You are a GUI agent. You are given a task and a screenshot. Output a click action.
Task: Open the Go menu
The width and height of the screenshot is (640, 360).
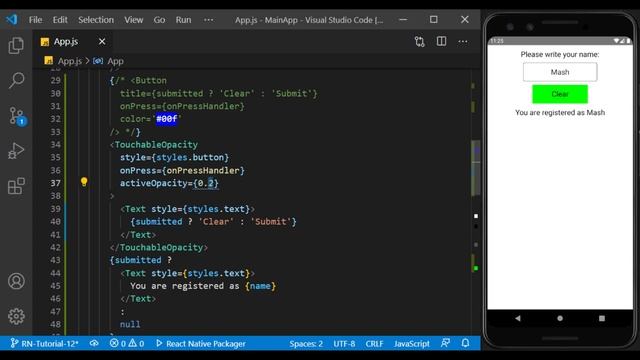coord(159,20)
